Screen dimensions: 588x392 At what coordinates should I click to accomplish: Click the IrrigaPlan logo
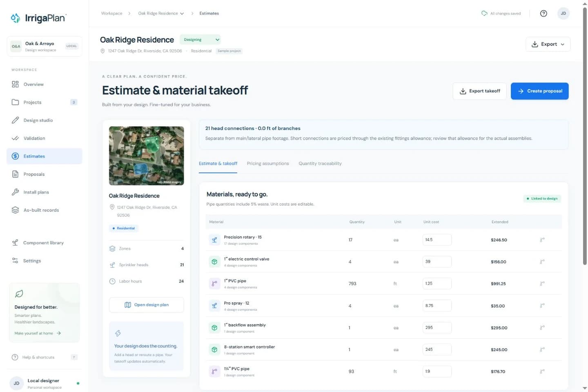pyautogui.click(x=38, y=18)
